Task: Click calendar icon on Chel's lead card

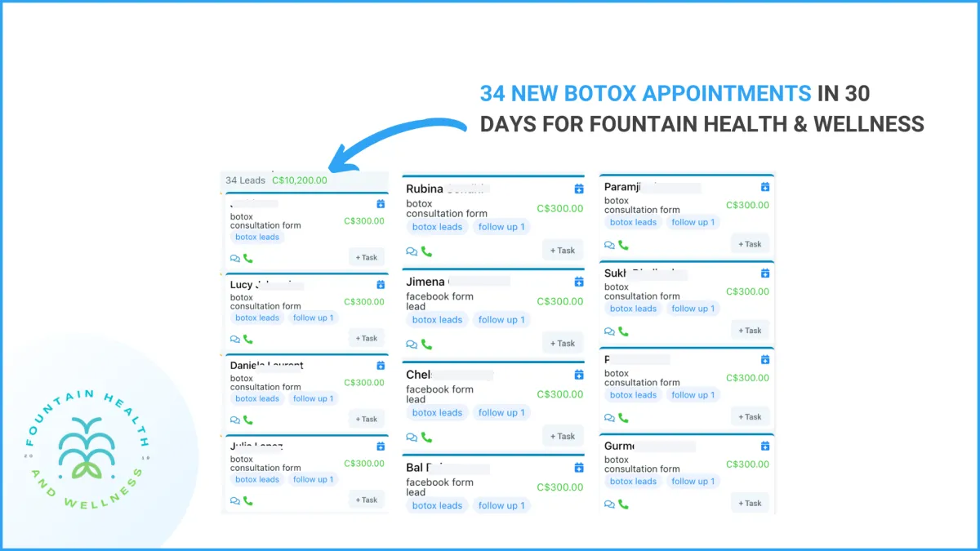Action: (579, 375)
